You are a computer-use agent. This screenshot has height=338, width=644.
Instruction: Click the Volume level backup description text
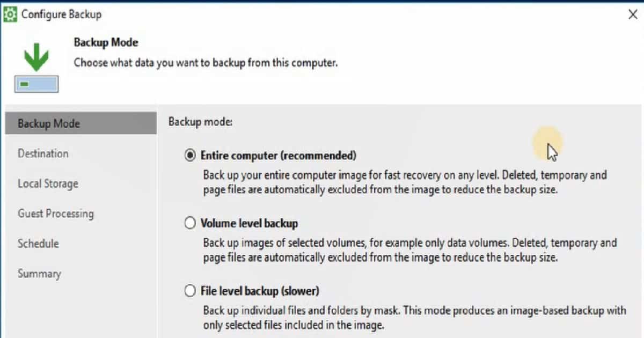410,250
